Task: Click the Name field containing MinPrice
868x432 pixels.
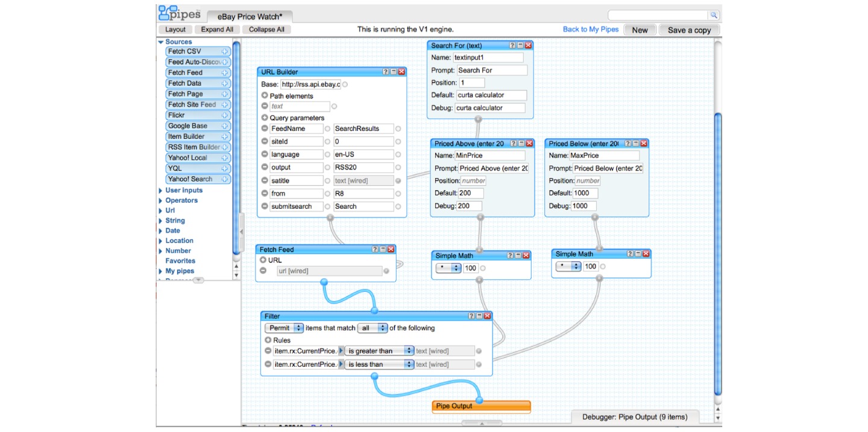Action: (x=490, y=156)
